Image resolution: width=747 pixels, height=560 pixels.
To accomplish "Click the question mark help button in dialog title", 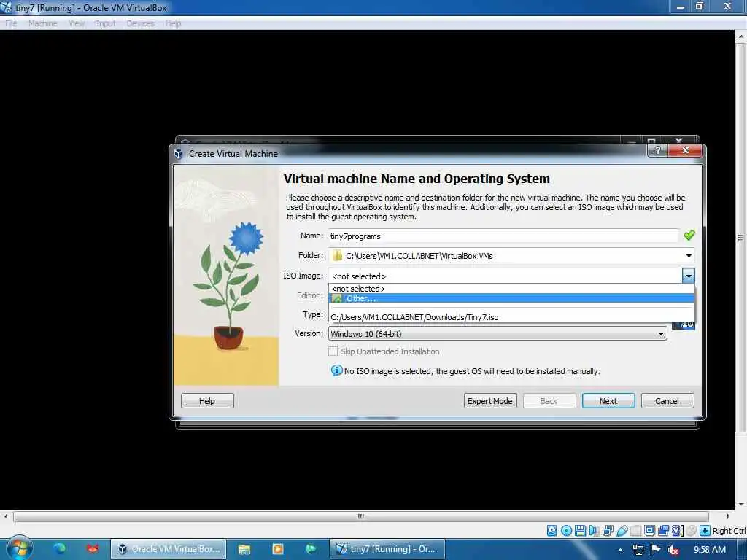I will tap(657, 150).
